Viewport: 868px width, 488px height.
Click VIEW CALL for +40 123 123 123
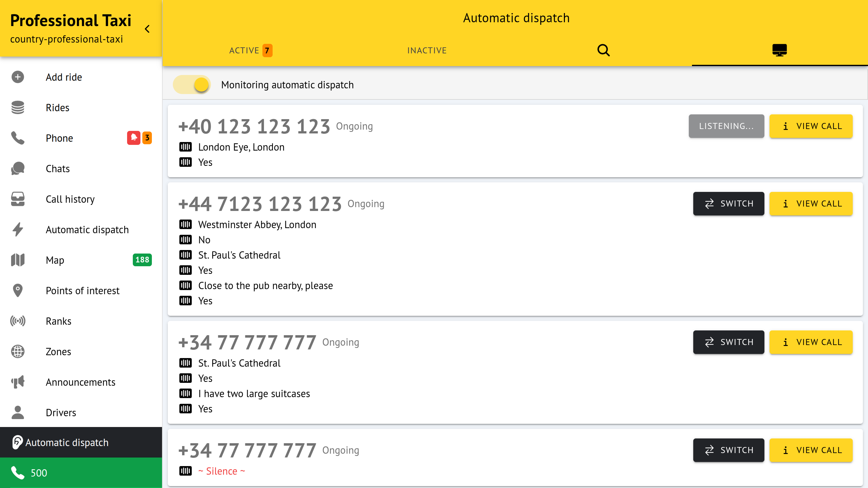[x=811, y=126]
